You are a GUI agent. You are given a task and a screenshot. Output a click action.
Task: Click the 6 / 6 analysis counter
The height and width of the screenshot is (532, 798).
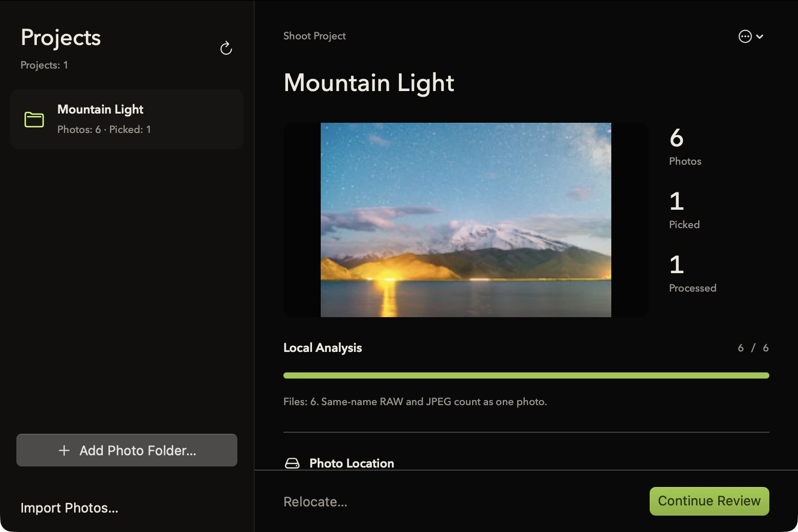[x=753, y=348]
